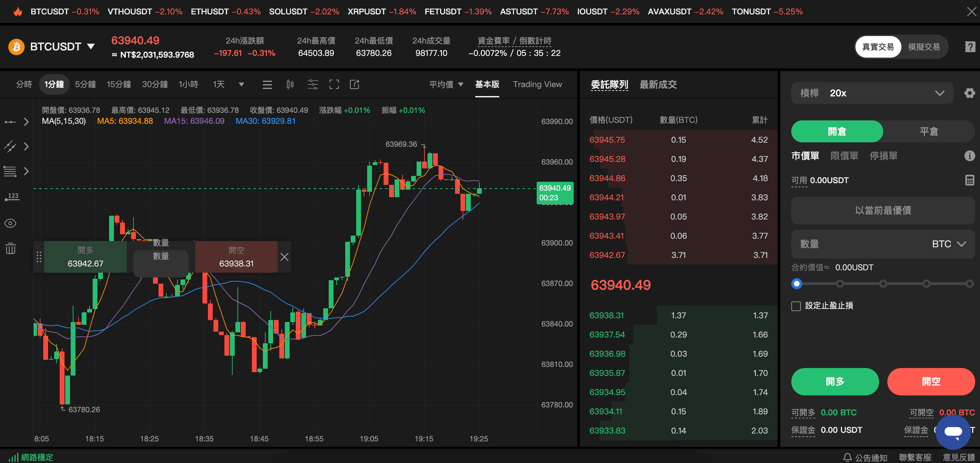Viewport: 980px width, 463px height.
Task: Set quantity slider to second notch
Action: (x=840, y=284)
